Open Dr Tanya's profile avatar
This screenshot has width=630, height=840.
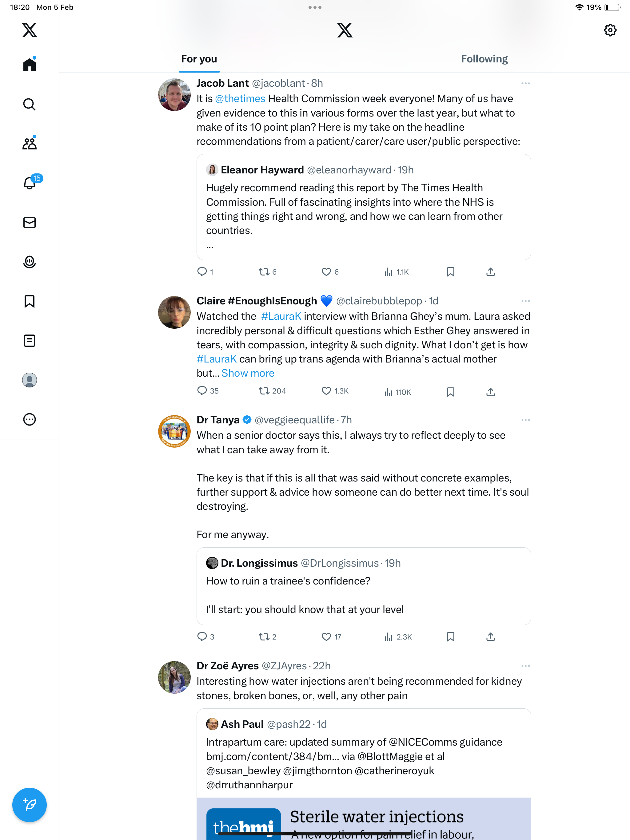(174, 431)
